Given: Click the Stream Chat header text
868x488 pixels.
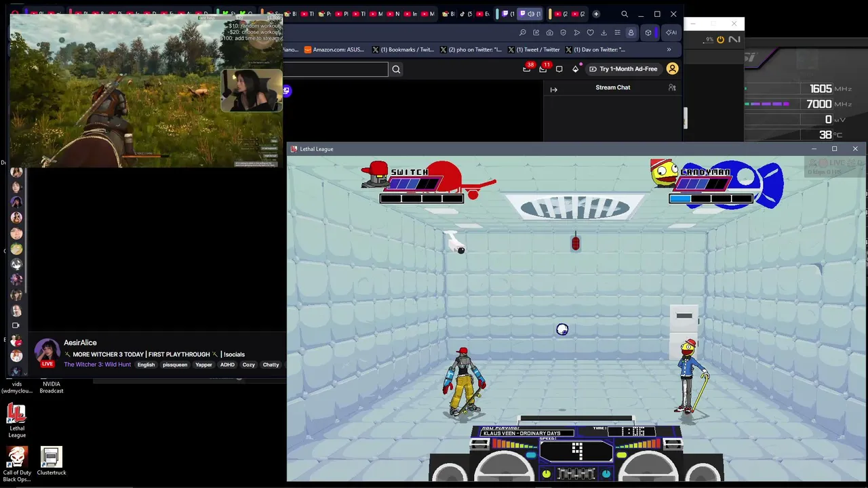Looking at the screenshot, I should [x=612, y=87].
